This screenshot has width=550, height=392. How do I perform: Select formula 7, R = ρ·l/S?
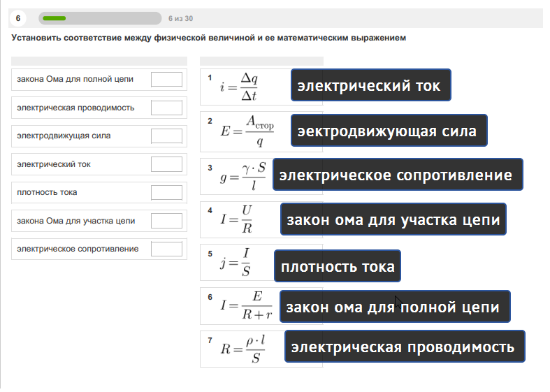243,349
